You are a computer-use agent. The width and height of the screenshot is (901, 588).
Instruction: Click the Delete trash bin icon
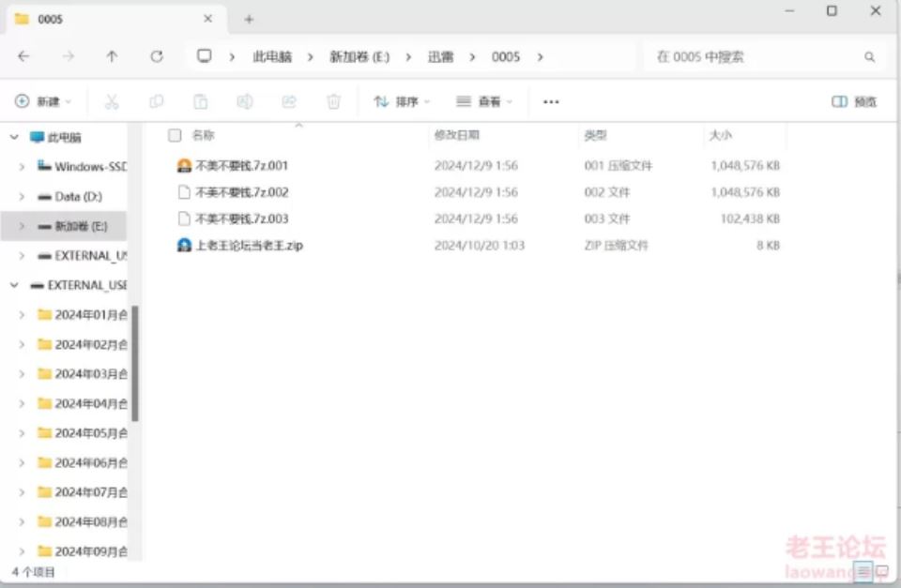[333, 101]
